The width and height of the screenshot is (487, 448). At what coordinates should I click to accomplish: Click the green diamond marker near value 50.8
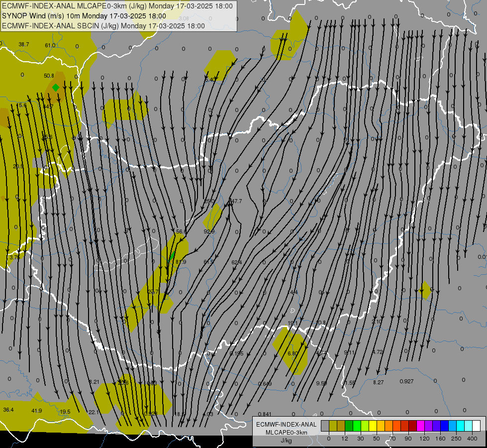[56, 88]
